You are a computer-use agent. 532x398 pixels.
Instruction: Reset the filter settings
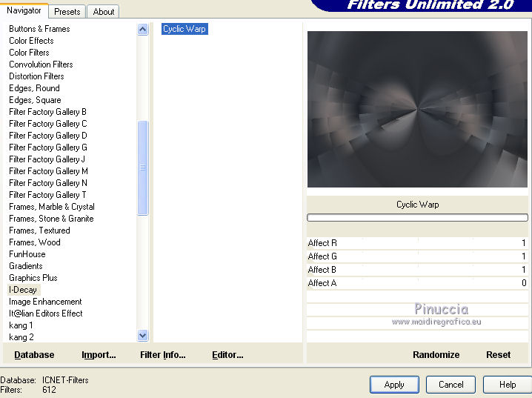(x=498, y=355)
